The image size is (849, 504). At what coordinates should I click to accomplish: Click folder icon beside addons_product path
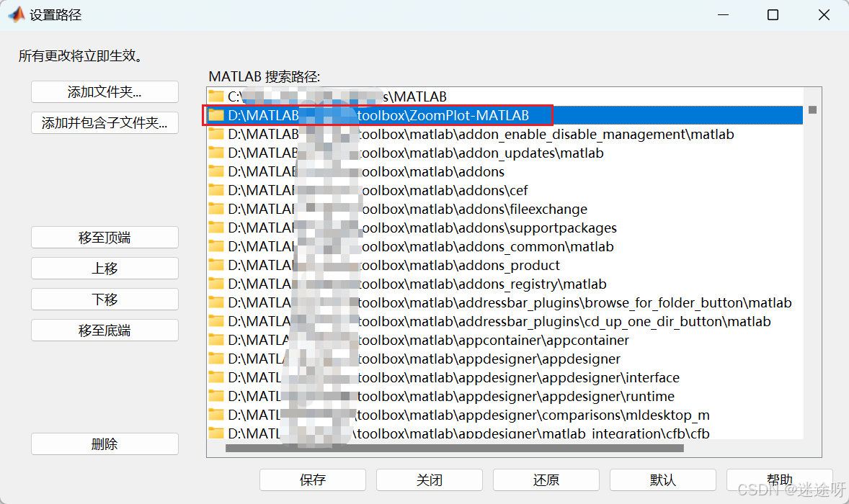coord(216,264)
